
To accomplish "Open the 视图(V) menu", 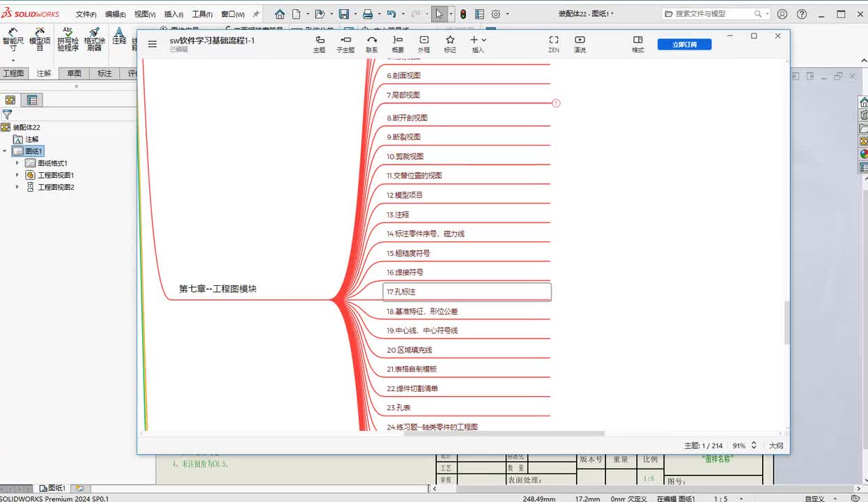I will pyautogui.click(x=145, y=14).
